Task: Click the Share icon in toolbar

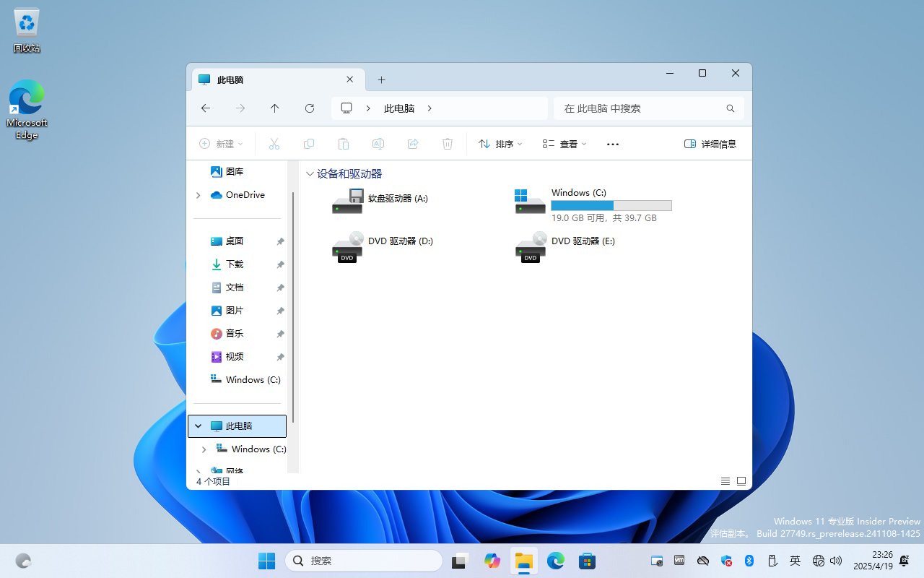Action: 413,144
